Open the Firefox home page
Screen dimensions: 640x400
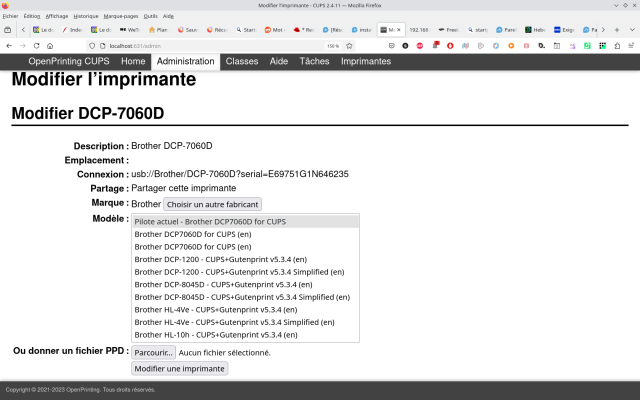coord(50,46)
